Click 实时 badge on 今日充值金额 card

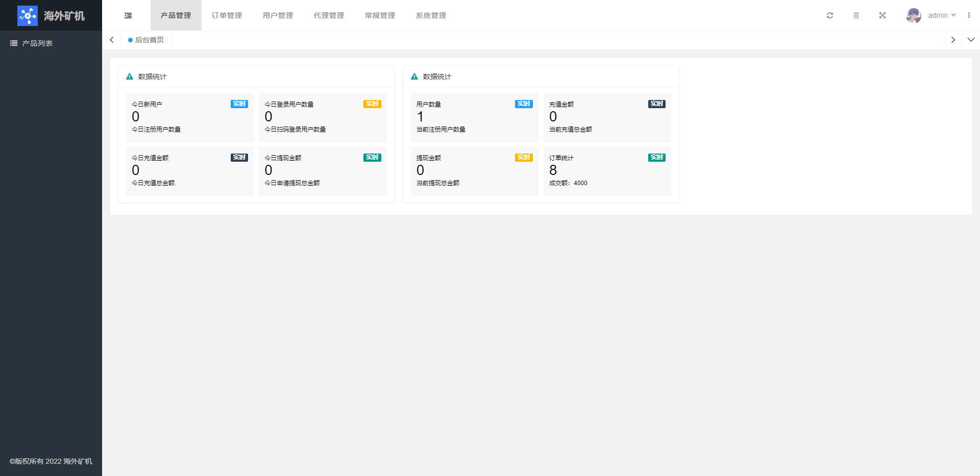pos(239,158)
